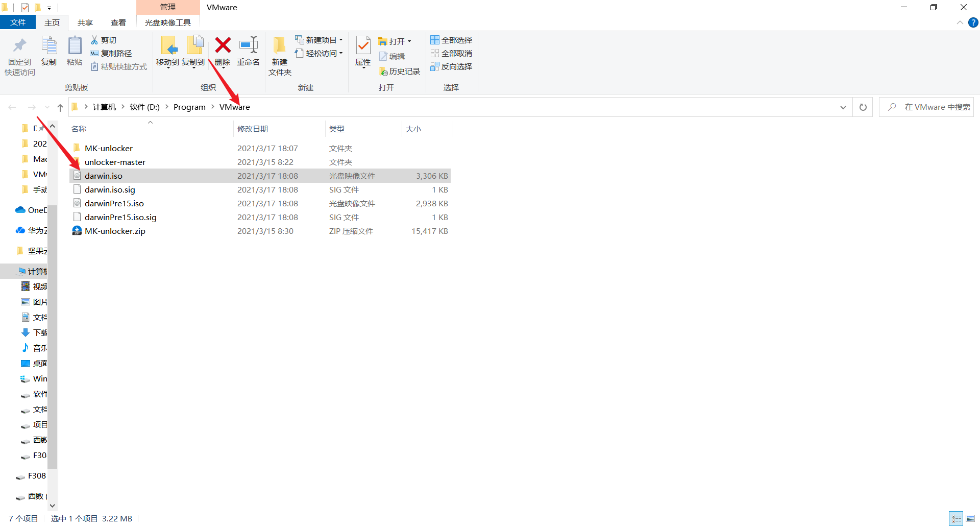Refresh the folder view
The height and width of the screenshot is (526, 980).
(x=863, y=107)
